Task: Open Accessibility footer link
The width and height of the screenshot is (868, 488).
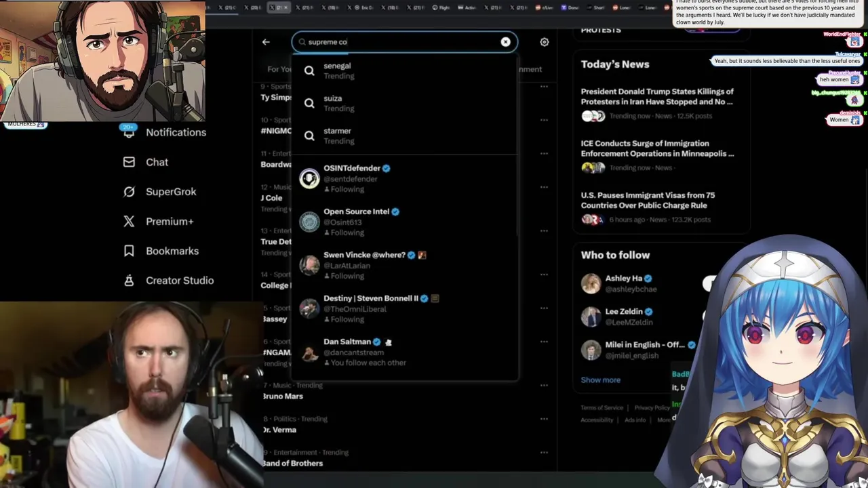Action: pyautogui.click(x=597, y=420)
